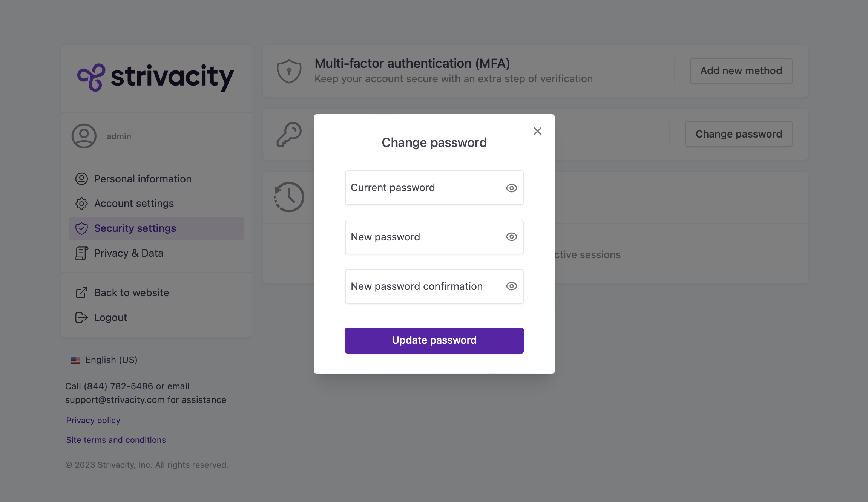868x502 pixels.
Task: Close the Change password dialog
Action: (537, 131)
